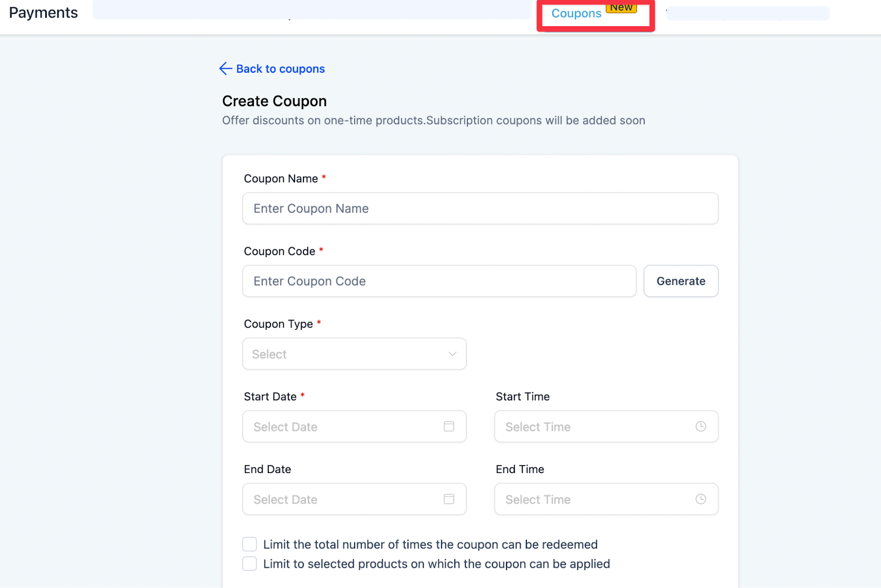This screenshot has width=881, height=588.
Task: Open the End Date calendar picker icon
Action: [449, 499]
